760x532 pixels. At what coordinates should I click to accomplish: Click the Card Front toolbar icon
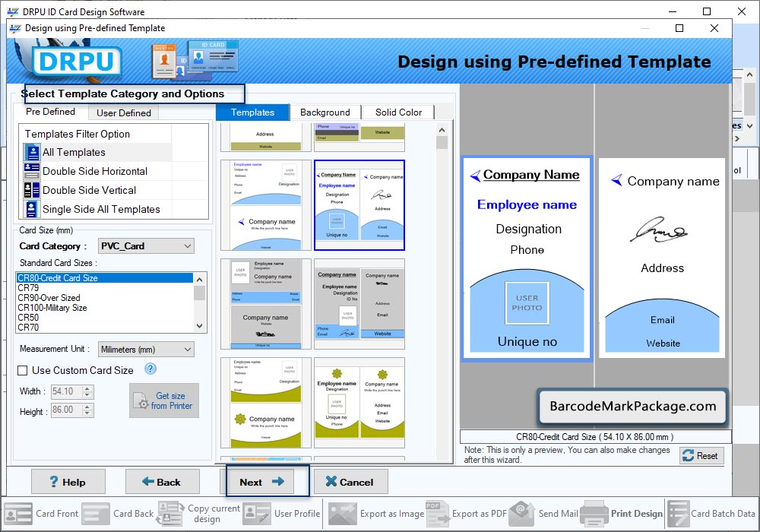18,514
